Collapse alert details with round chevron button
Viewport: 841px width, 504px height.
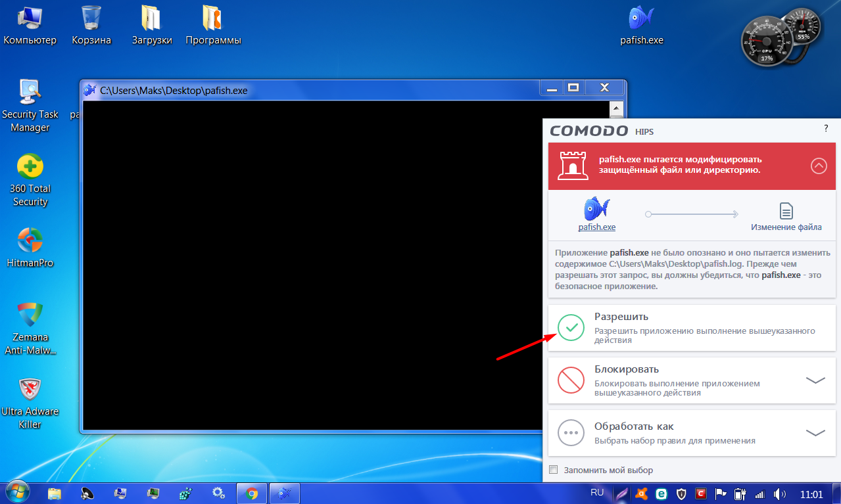coord(819,166)
